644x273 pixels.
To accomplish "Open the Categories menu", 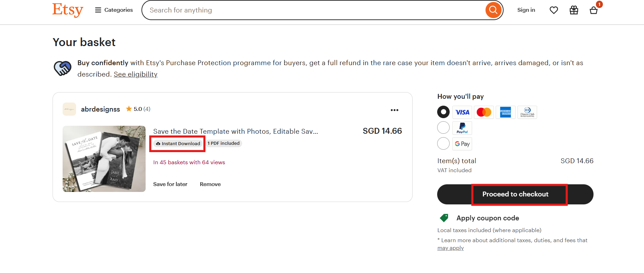I will pyautogui.click(x=113, y=10).
